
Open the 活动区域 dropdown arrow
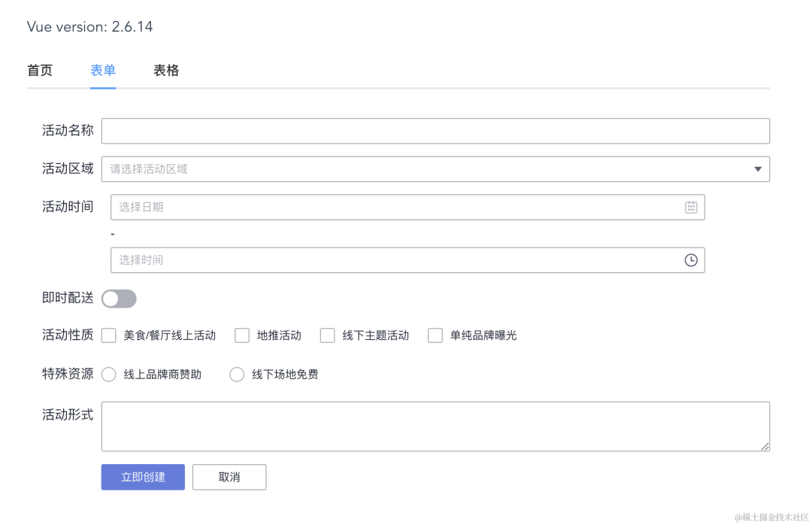point(758,169)
